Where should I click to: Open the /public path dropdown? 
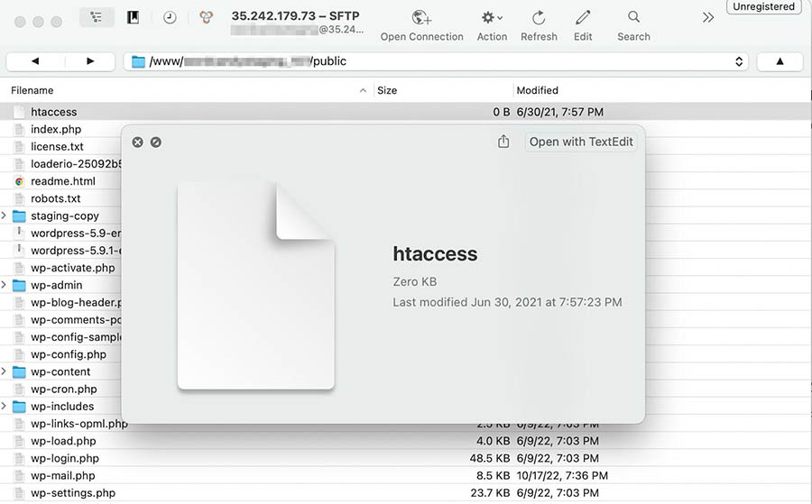739,61
